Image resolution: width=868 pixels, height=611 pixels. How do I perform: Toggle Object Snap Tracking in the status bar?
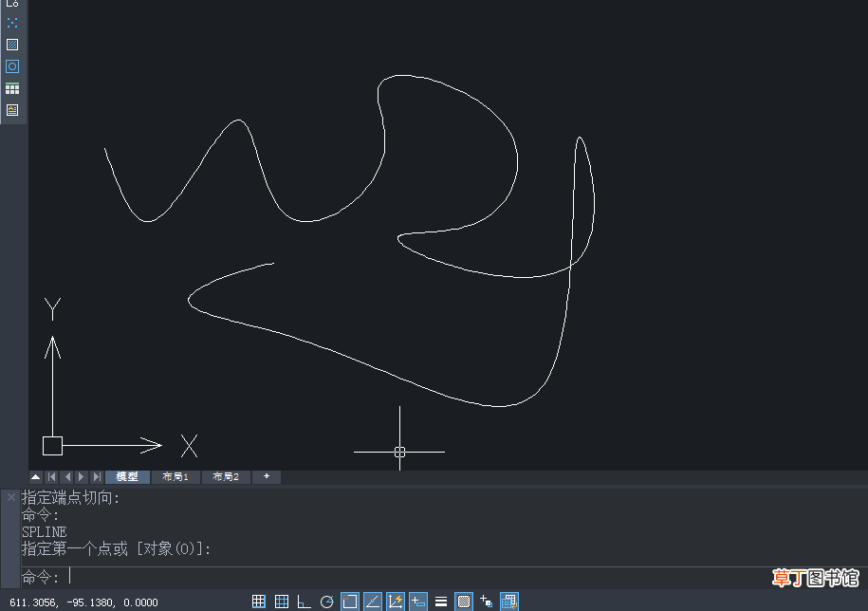click(373, 602)
